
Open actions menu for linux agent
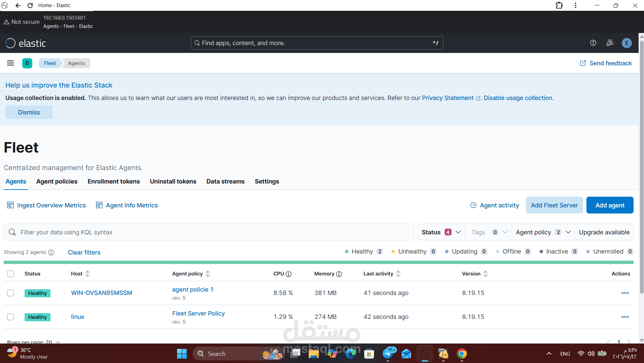click(x=625, y=317)
